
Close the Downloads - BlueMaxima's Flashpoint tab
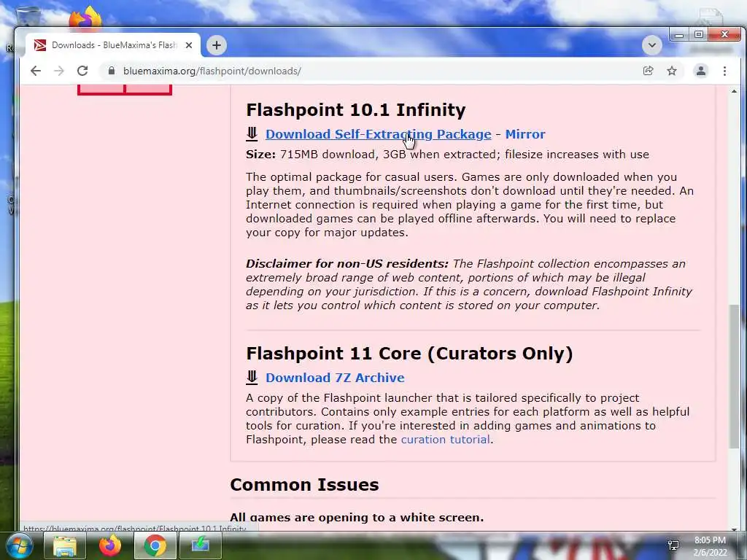point(189,45)
